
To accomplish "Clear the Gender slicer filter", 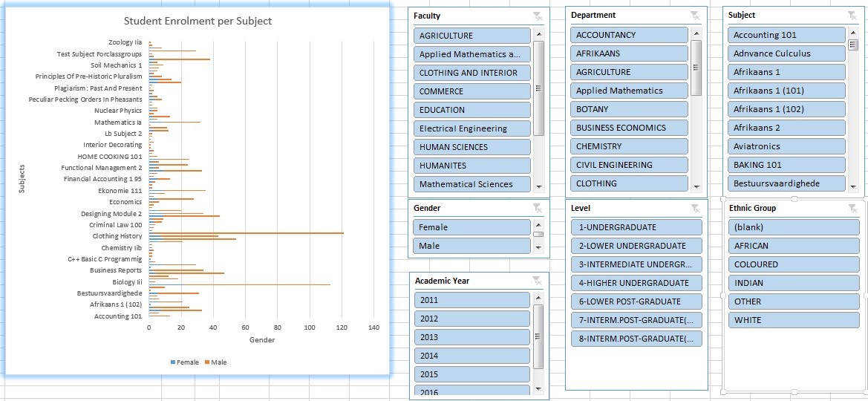I will pos(538,209).
